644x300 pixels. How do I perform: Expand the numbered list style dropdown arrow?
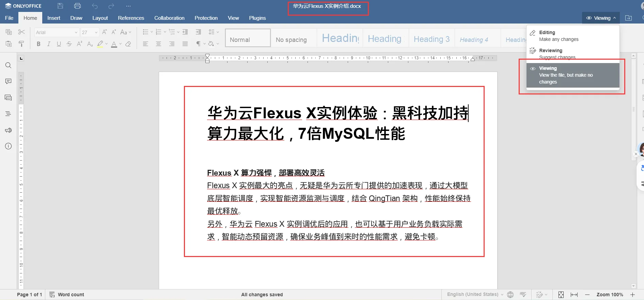pyautogui.click(x=165, y=32)
